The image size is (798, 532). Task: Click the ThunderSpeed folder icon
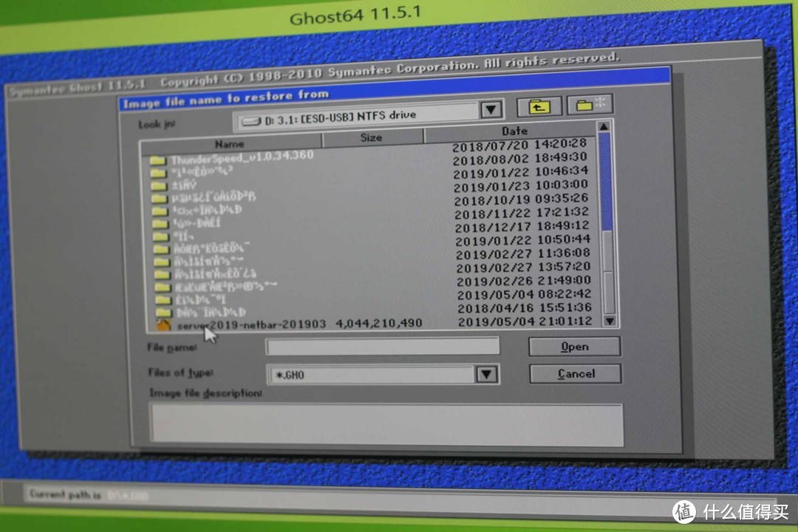(158, 160)
